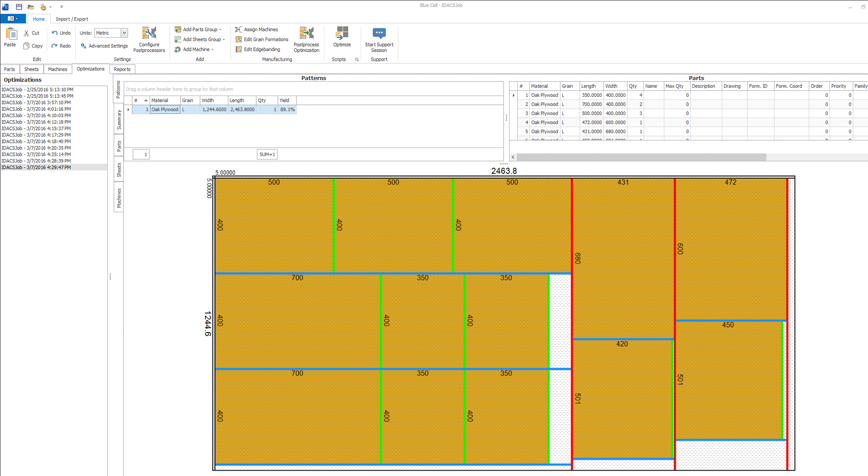868x476 pixels.
Task: Expand the Add Machine dropdown arrow
Action: (212, 49)
